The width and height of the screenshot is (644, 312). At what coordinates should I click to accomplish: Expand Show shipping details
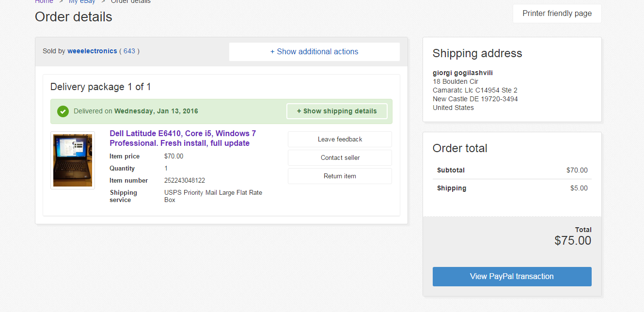pos(337,111)
